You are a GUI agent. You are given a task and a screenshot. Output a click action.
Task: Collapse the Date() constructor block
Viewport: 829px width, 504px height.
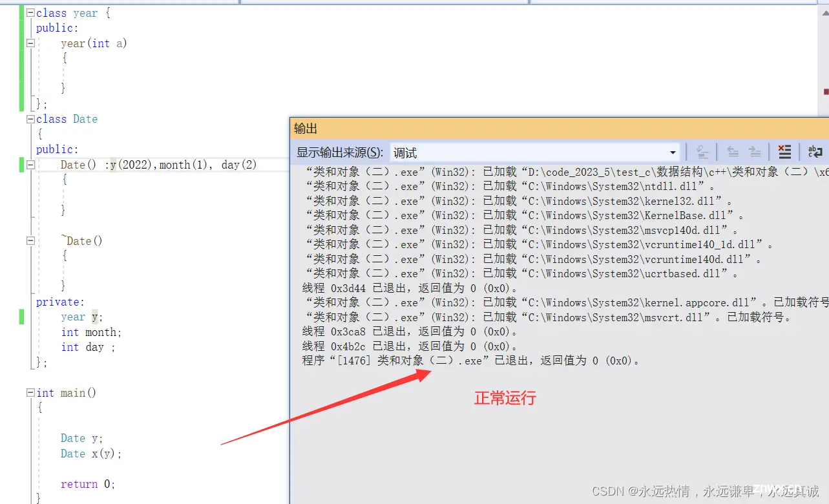pos(30,165)
